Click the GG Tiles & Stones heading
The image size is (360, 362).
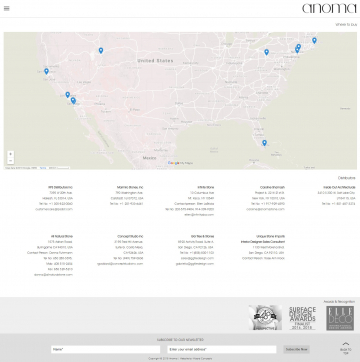pyautogui.click(x=203, y=236)
